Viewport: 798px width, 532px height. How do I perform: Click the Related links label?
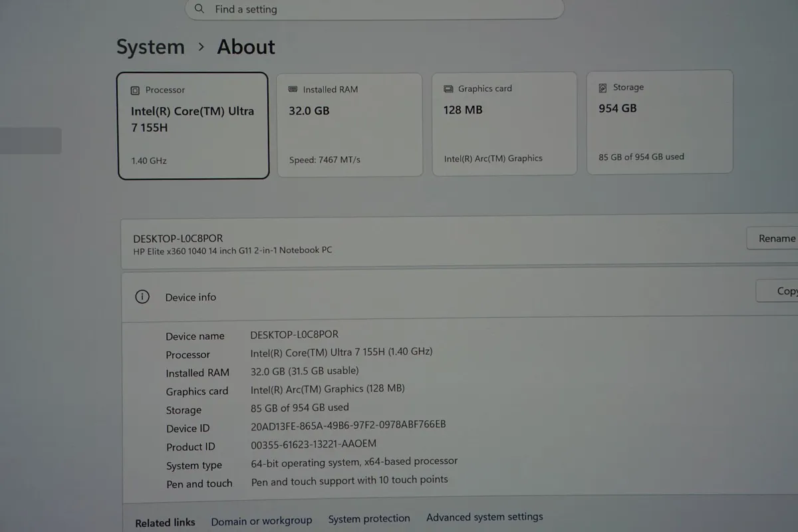(x=166, y=523)
